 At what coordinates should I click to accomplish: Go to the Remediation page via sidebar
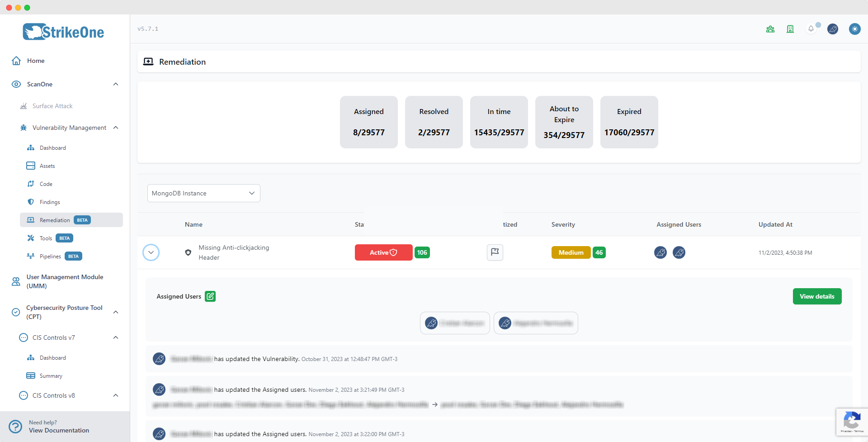(x=54, y=220)
